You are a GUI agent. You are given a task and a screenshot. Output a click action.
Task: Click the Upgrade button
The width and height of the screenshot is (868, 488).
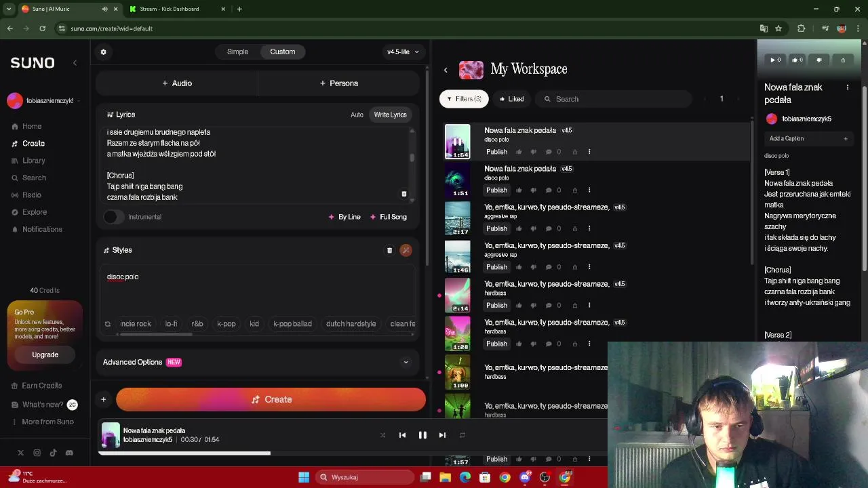point(45,354)
